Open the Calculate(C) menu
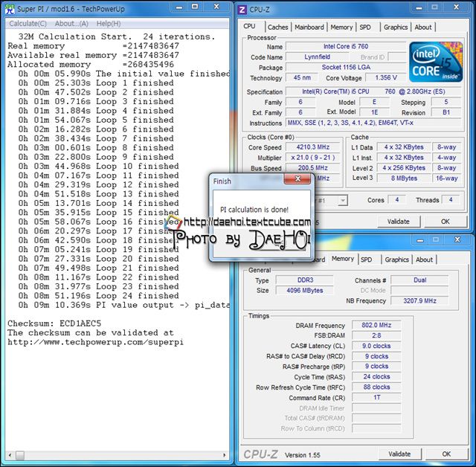The image size is (476, 467). (28, 24)
